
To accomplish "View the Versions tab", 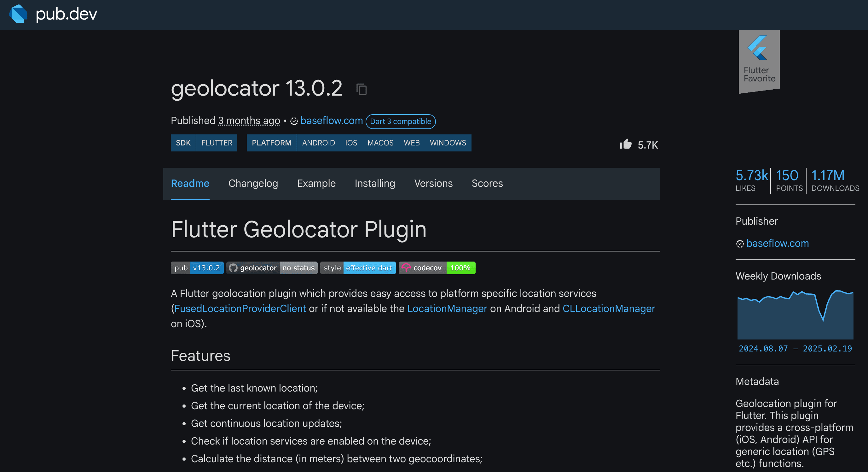I will point(433,184).
